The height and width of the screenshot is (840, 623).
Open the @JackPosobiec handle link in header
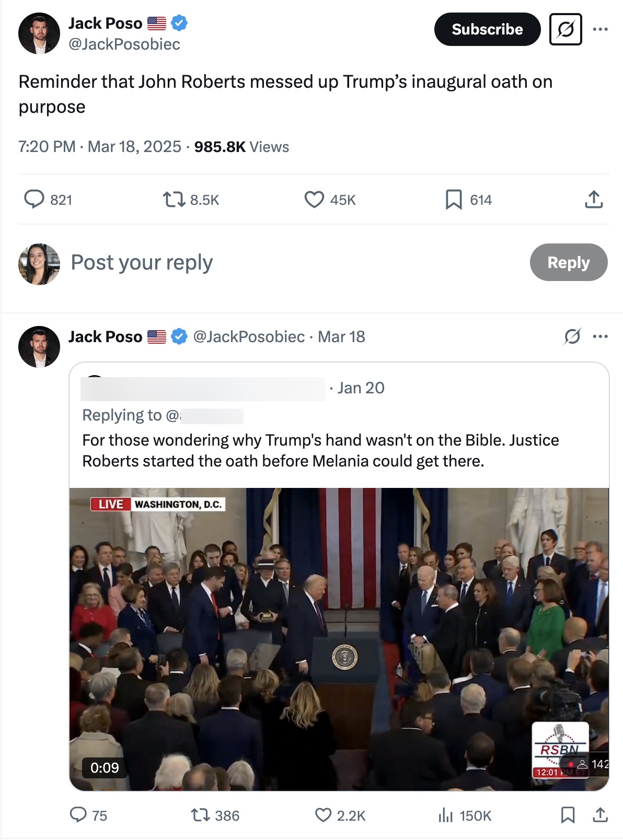[x=124, y=44]
